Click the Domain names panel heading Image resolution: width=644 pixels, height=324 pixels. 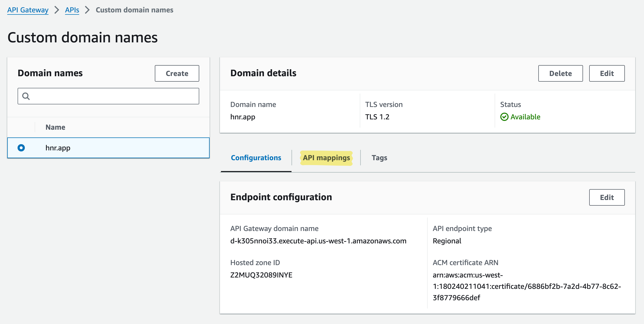(x=50, y=73)
